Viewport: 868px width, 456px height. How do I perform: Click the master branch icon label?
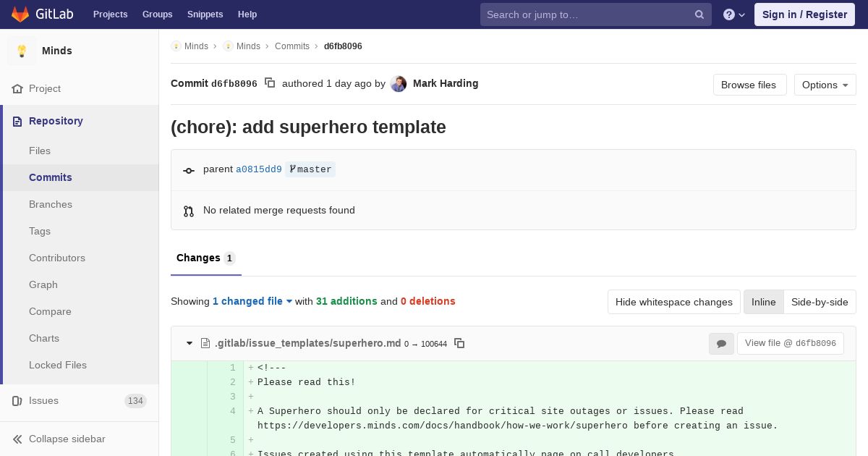pos(310,169)
